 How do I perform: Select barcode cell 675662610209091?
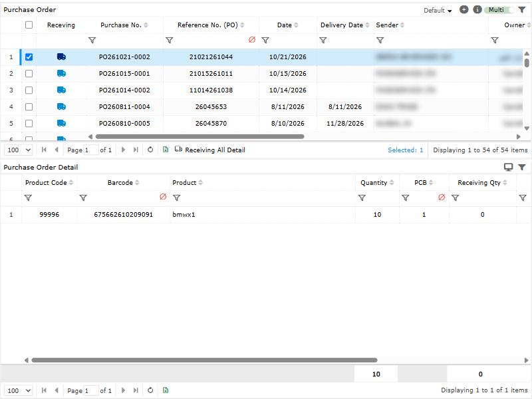point(123,214)
